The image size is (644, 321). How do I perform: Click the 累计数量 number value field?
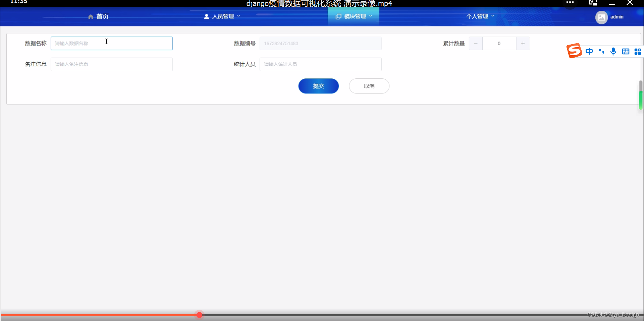[499, 44]
